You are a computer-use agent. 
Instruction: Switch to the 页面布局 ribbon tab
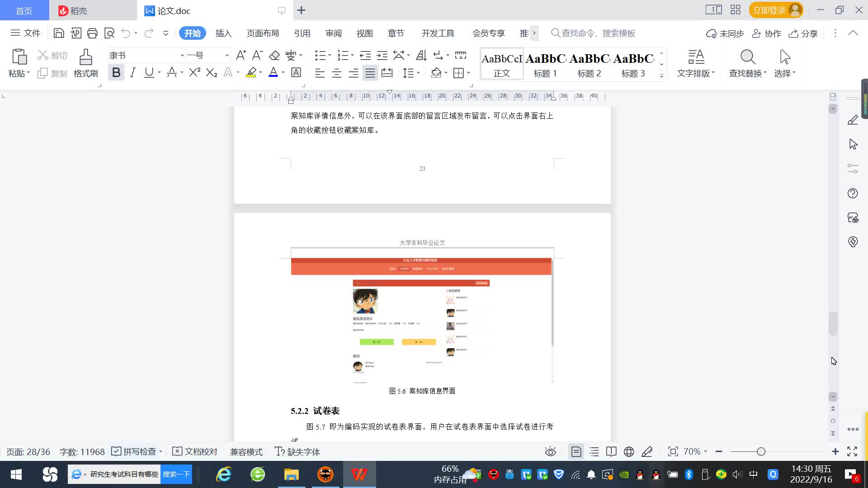pos(263,33)
